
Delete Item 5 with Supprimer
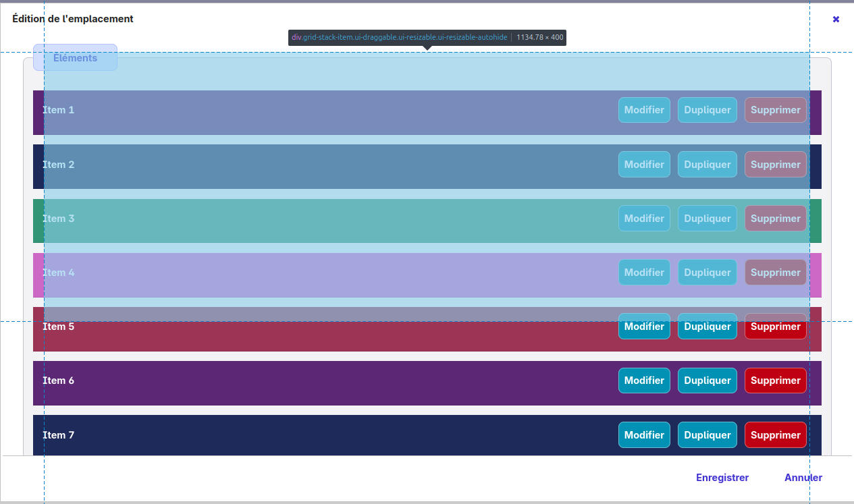(776, 327)
